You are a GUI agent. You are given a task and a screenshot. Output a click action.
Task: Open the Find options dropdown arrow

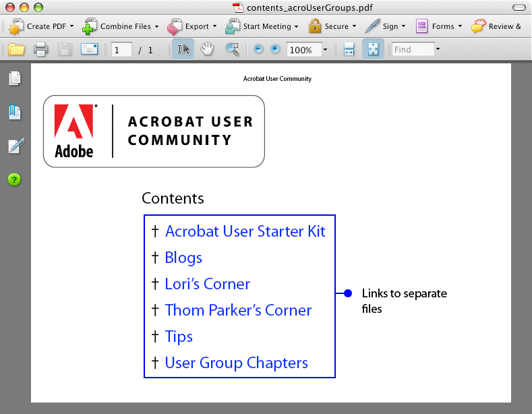pos(438,49)
